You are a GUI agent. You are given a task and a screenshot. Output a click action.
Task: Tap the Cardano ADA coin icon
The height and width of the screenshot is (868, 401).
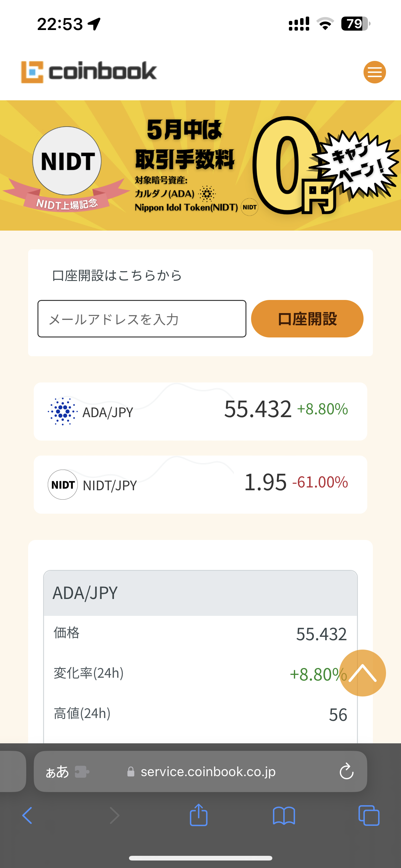pyautogui.click(x=63, y=412)
